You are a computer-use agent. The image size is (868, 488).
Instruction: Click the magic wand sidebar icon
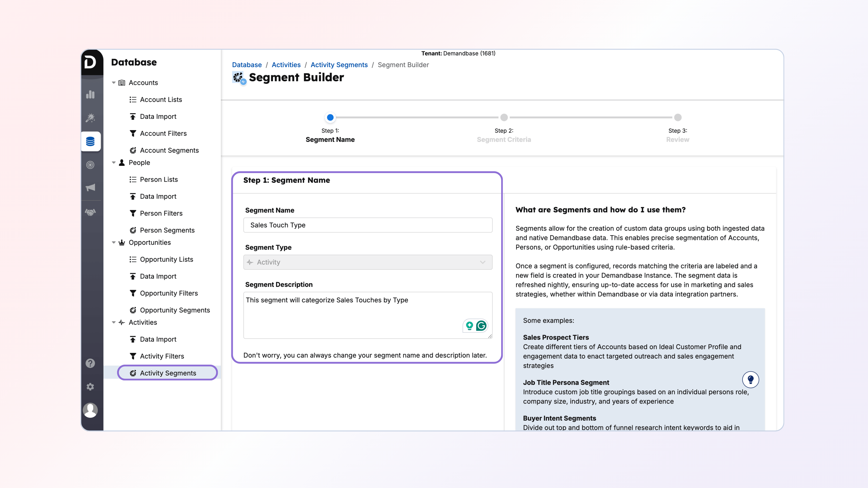[x=90, y=117]
